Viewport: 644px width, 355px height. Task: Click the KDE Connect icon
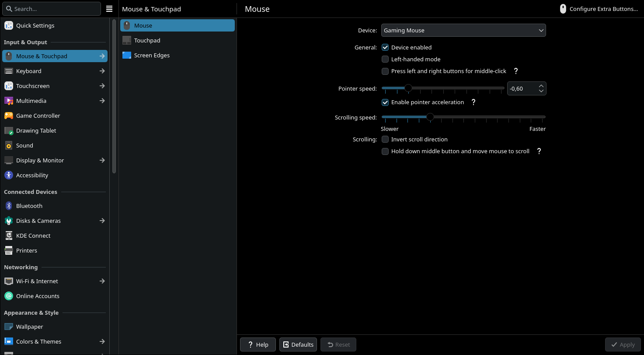coord(9,235)
